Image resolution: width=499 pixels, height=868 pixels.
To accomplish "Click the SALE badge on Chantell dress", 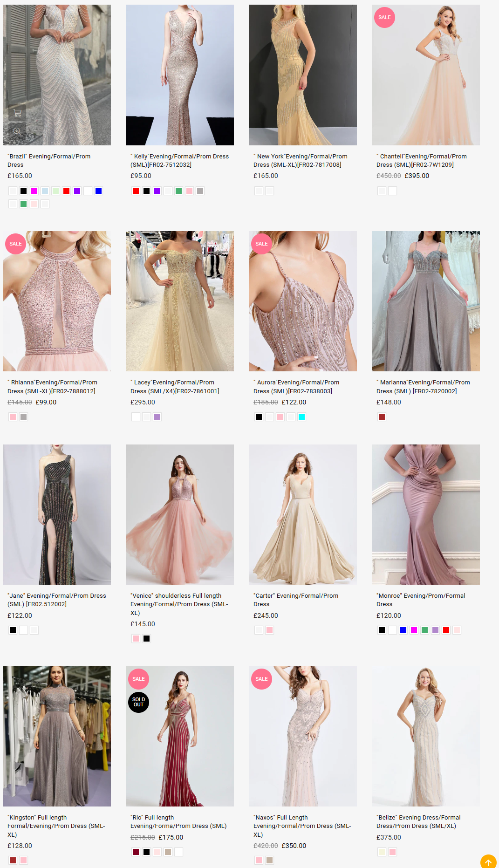I will [x=384, y=18].
